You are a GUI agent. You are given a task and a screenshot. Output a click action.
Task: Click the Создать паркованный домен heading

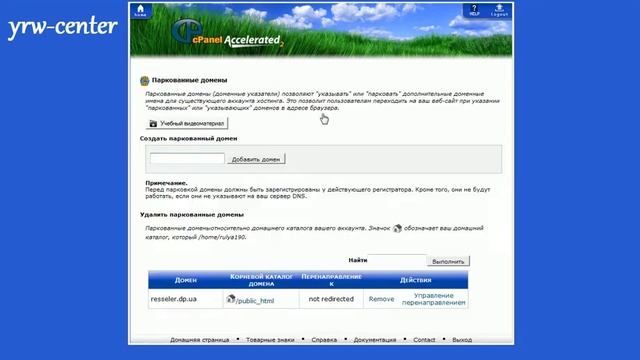[189, 138]
